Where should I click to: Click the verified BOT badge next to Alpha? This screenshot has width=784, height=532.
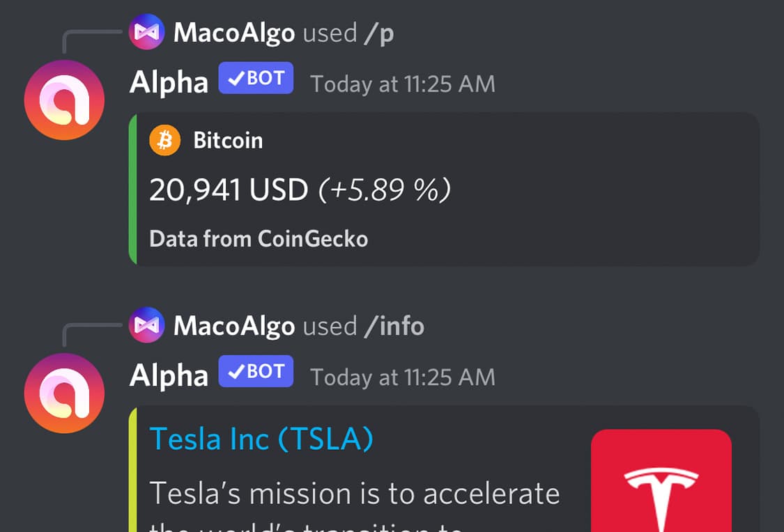(x=256, y=78)
